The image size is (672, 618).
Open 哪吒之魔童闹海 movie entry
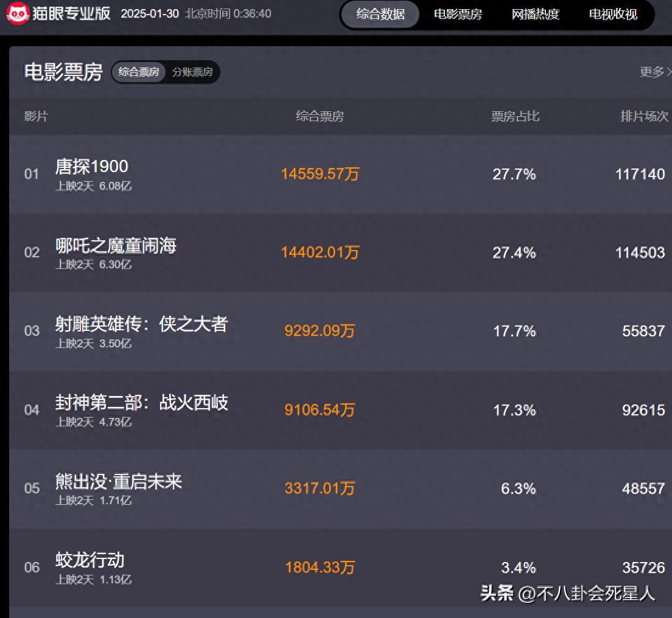pyautogui.click(x=116, y=246)
